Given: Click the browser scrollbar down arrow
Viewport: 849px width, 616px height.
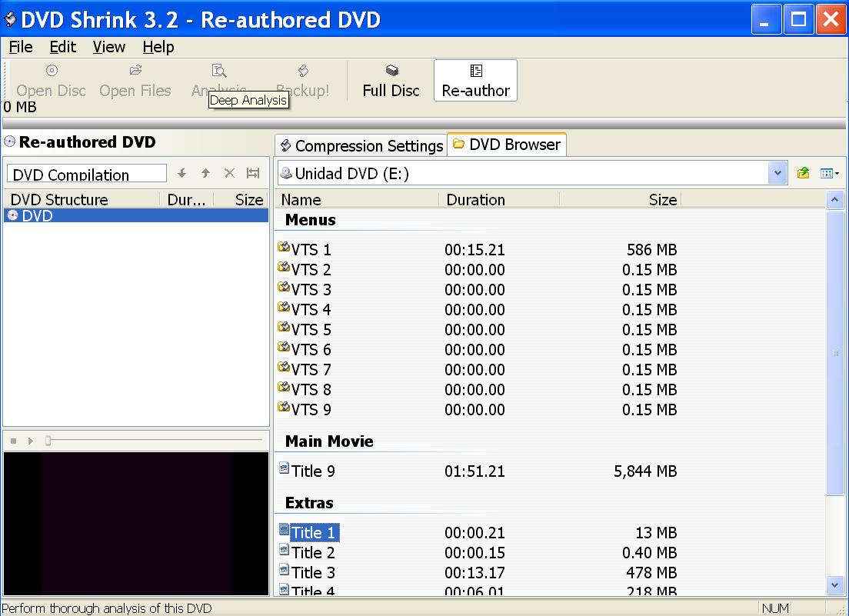Looking at the screenshot, I should pyautogui.click(x=834, y=585).
